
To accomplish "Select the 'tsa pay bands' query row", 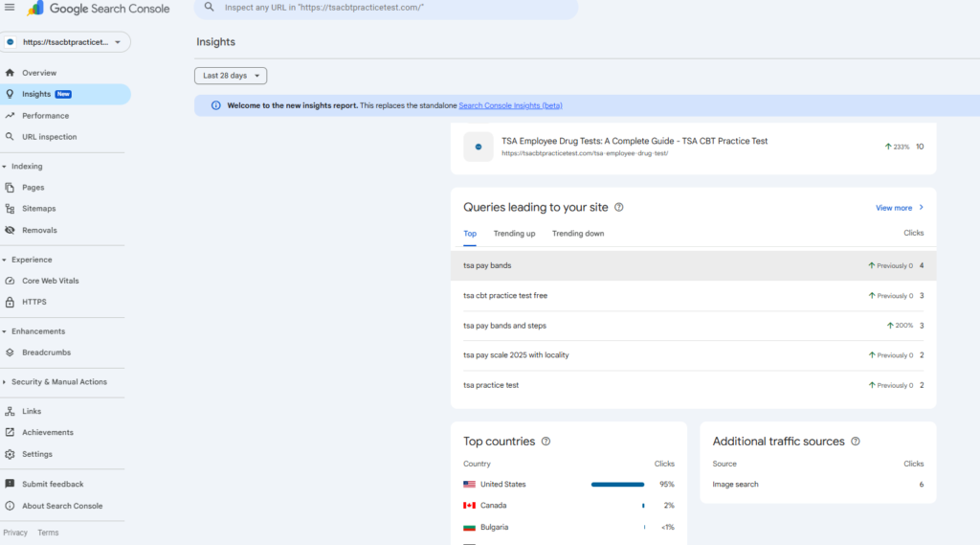I will [693, 265].
